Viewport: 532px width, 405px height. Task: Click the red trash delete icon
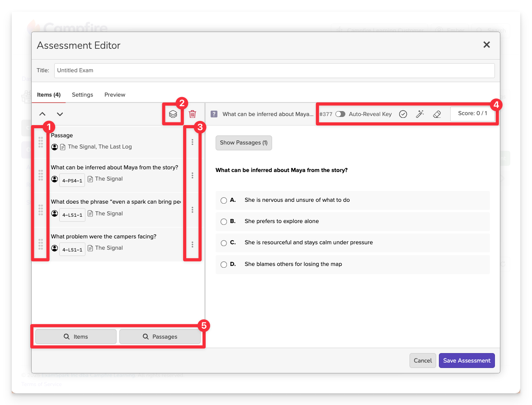193,114
